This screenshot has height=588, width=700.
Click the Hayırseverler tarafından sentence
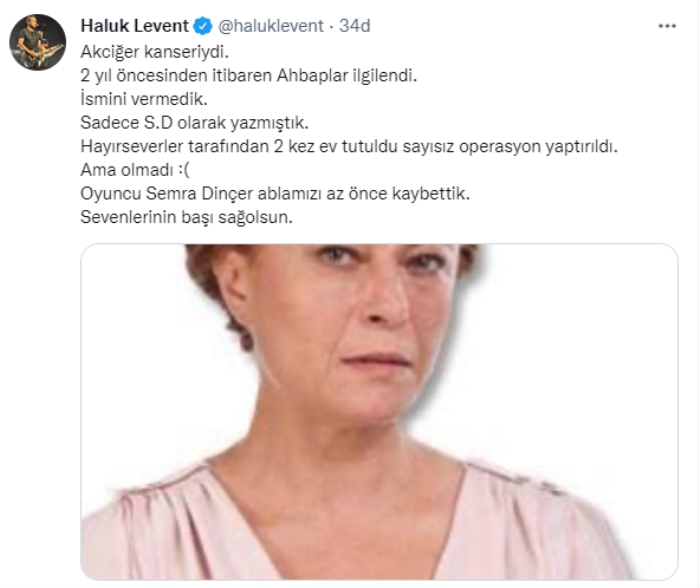[x=349, y=146]
